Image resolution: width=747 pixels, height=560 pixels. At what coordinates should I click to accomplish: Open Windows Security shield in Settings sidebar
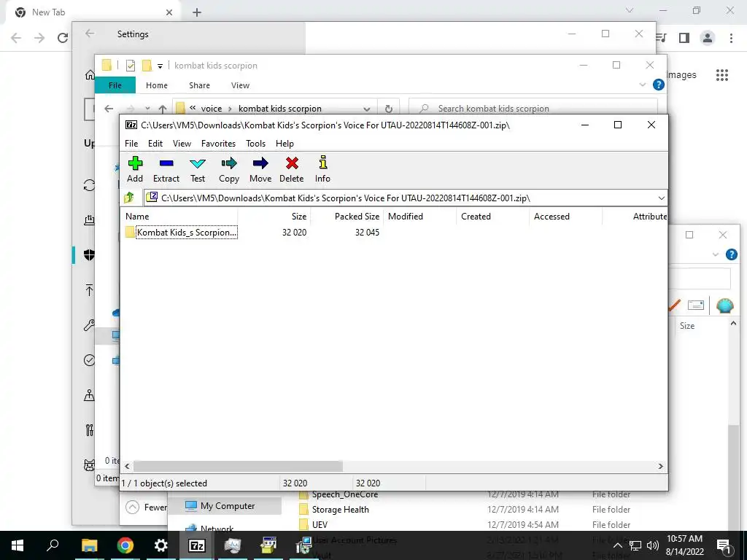89,254
